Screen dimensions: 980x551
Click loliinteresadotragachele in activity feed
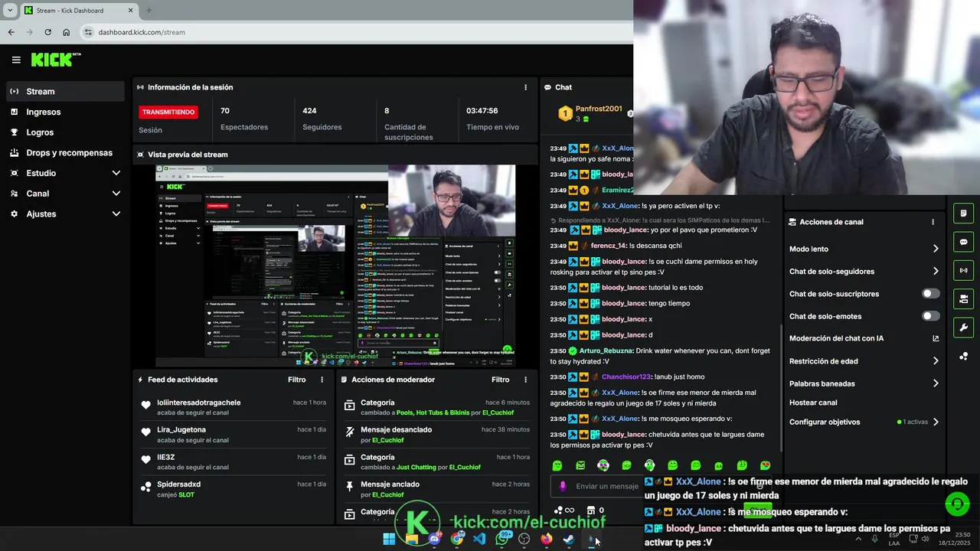[x=199, y=403]
